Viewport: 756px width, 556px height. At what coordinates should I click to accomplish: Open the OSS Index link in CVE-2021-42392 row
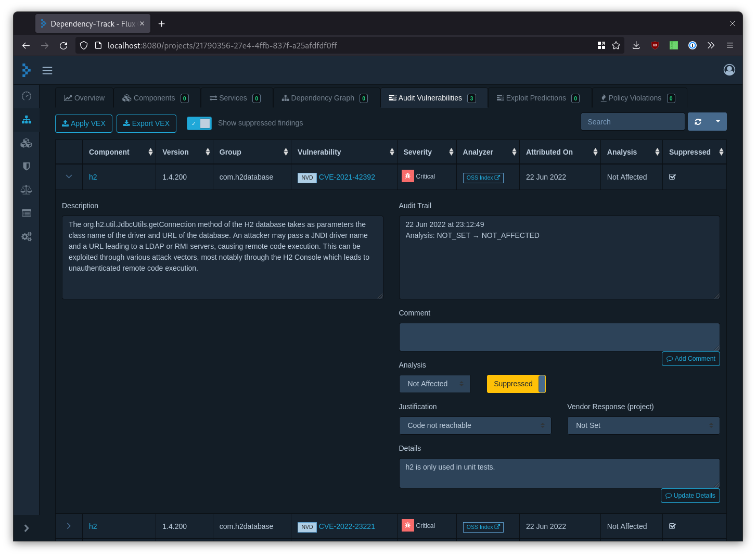click(483, 178)
